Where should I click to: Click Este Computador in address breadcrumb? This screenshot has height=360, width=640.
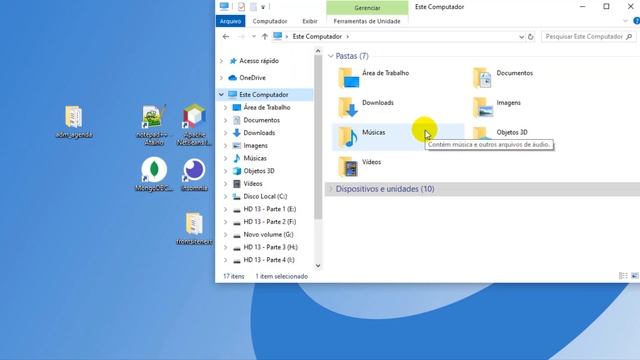317,37
